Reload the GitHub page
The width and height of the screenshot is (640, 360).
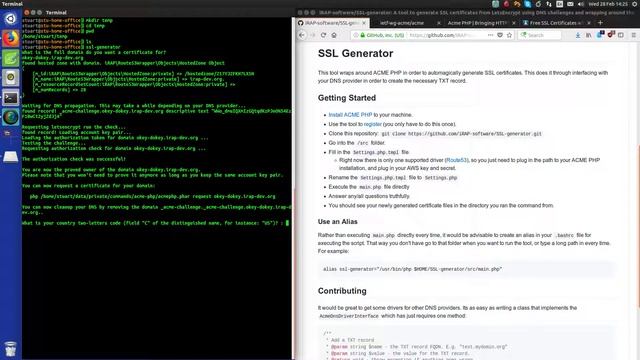323,35
